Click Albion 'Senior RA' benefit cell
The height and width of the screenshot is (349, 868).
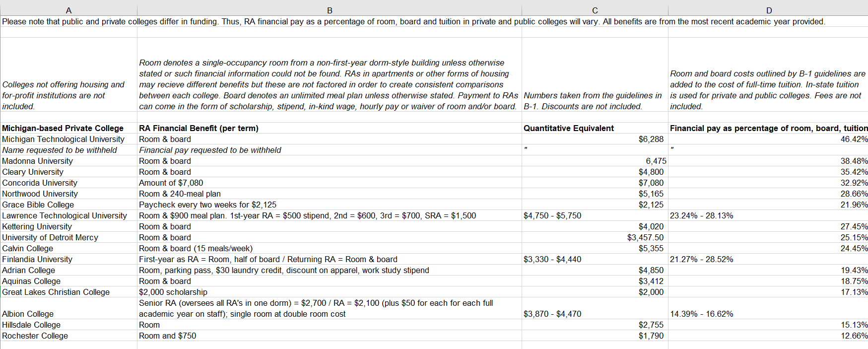(330, 308)
